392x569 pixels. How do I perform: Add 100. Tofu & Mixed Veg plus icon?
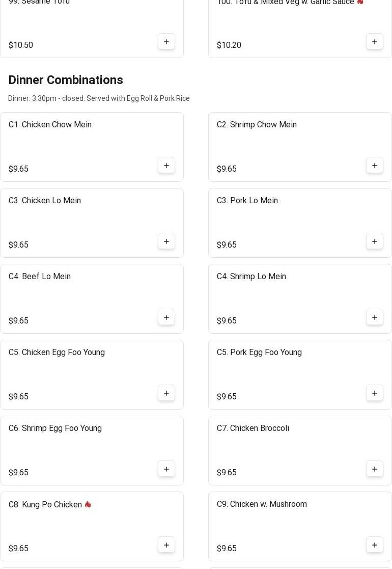pyautogui.click(x=375, y=42)
